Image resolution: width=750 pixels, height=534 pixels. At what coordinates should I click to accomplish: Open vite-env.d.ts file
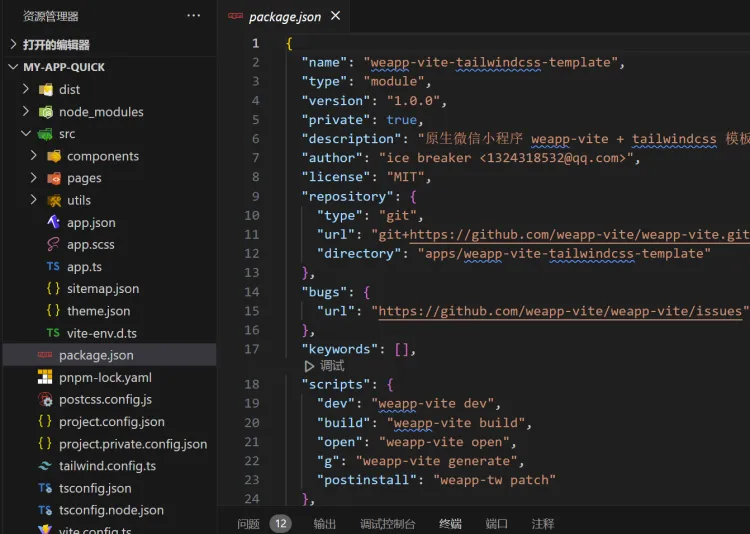pyautogui.click(x=102, y=333)
